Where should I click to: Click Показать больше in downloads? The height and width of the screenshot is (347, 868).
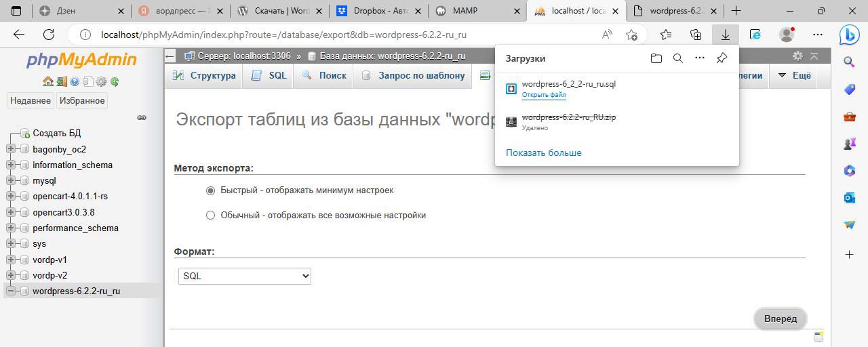pos(543,152)
